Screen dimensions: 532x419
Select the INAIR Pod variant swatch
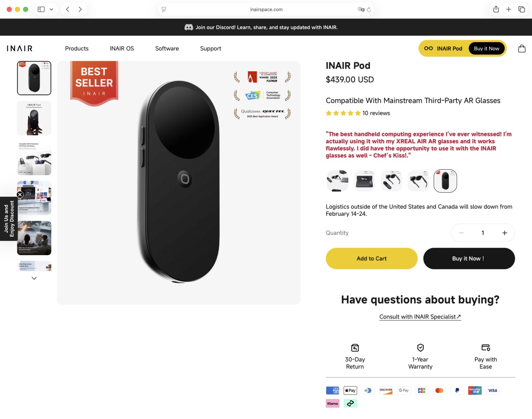445,181
